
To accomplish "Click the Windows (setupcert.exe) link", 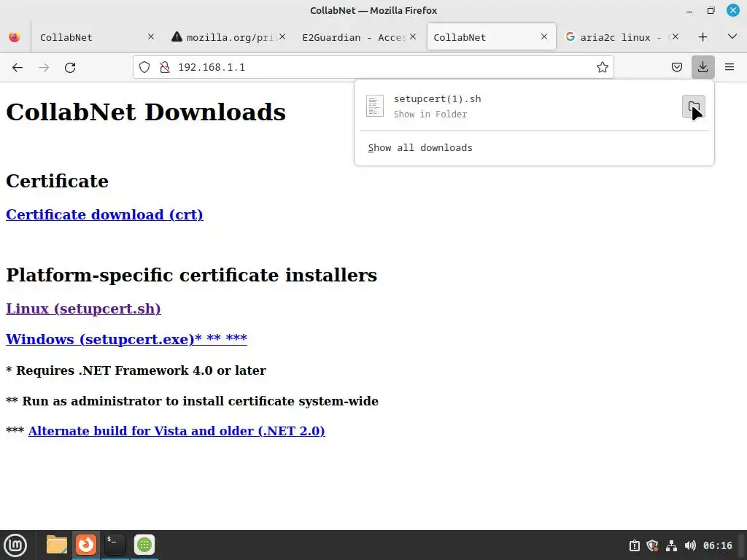I will (126, 339).
